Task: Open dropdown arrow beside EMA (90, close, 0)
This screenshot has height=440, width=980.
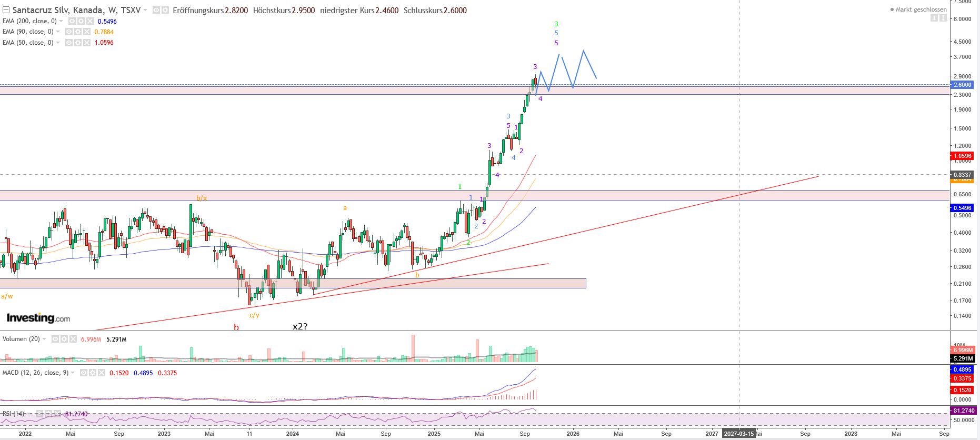Action: click(58, 32)
